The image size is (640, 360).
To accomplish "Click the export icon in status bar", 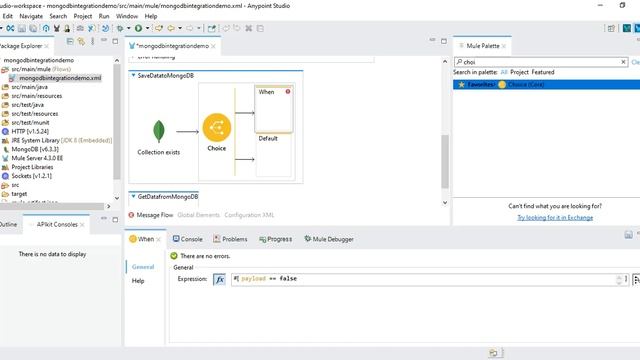I will (x=493, y=353).
